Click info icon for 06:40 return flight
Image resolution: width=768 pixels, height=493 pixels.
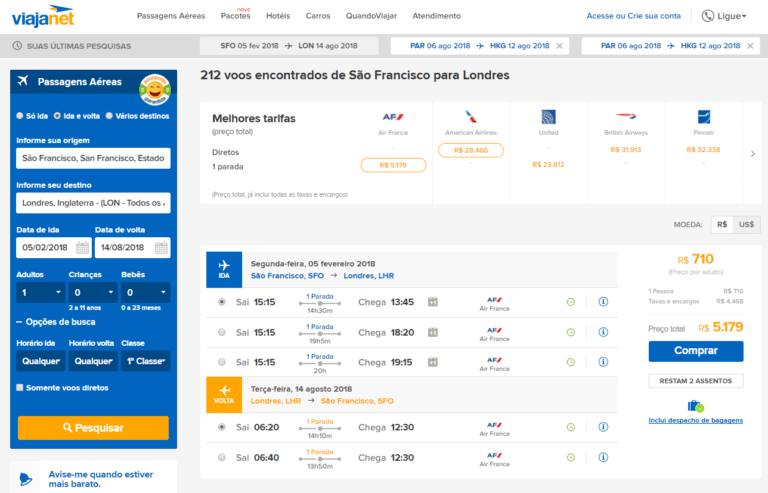point(603,457)
